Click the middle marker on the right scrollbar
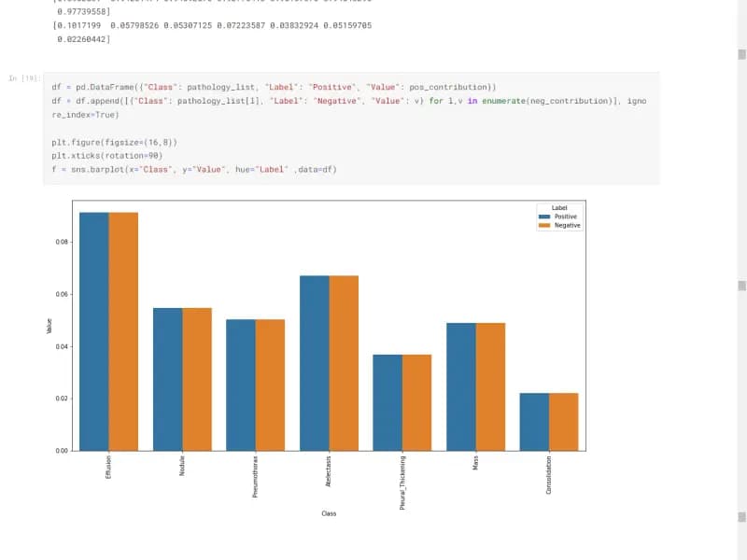Image resolution: width=747 pixels, height=560 pixels. pos(741,286)
